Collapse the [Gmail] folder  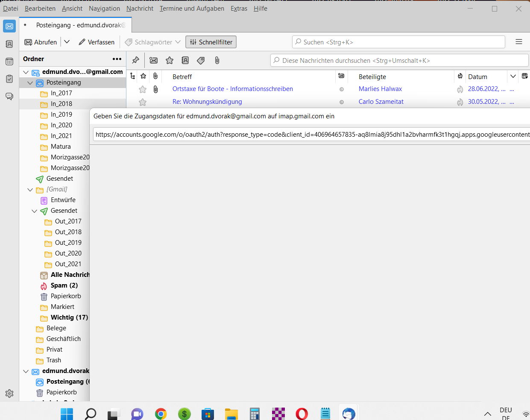click(x=30, y=190)
